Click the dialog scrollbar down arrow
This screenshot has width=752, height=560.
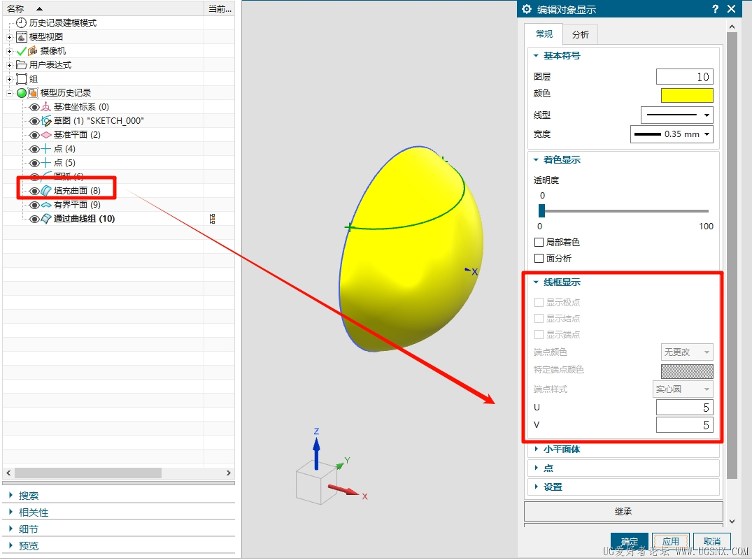click(x=732, y=521)
